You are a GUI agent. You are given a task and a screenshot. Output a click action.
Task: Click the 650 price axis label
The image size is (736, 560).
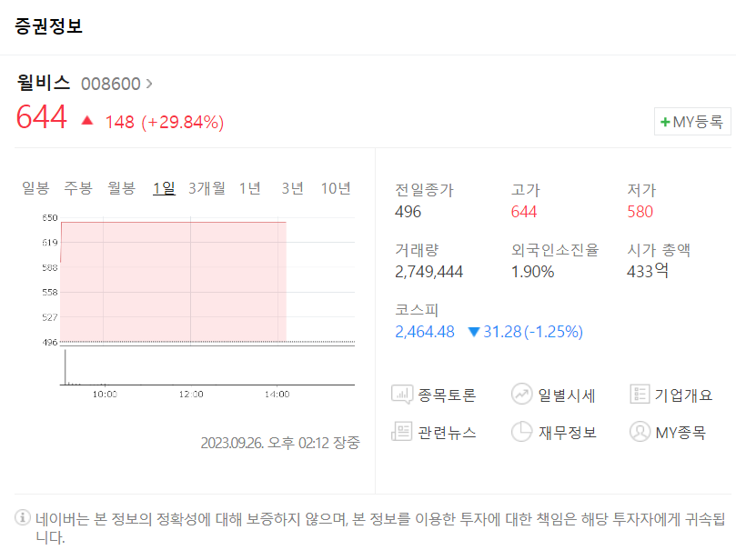(50, 217)
